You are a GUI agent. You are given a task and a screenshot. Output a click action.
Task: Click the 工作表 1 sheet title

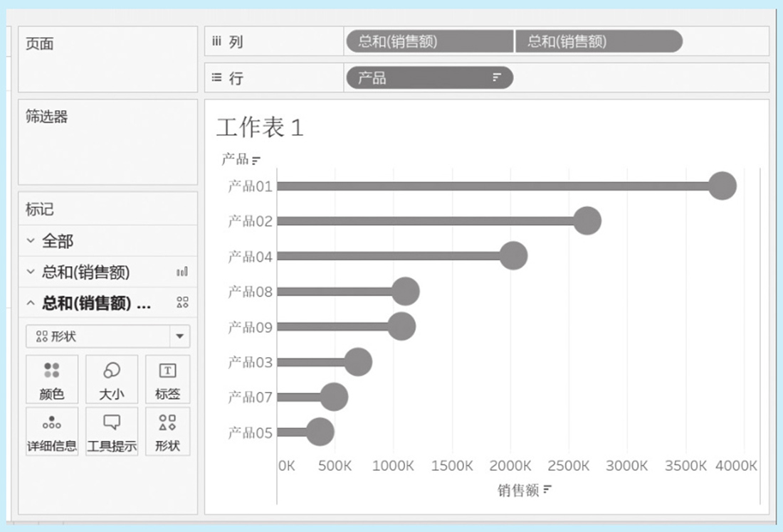click(260, 128)
